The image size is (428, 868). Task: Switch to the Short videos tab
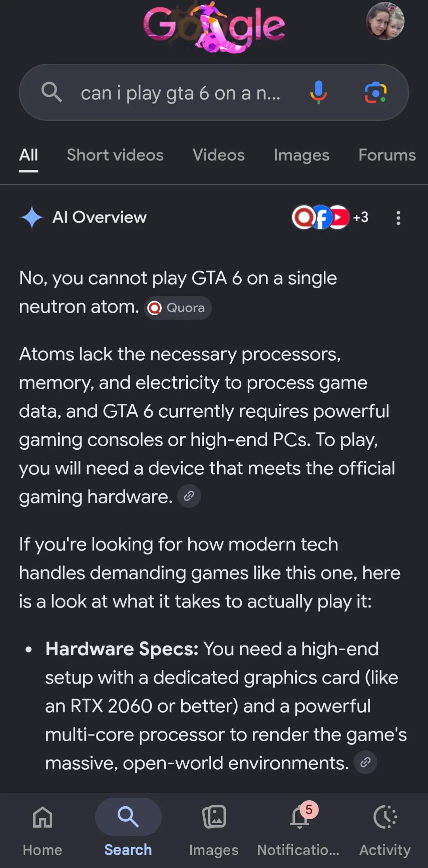pos(115,155)
